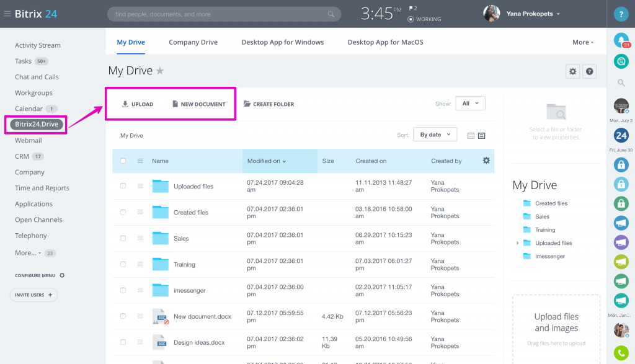This screenshot has width=635, height=364.
Task: Open the help question mark in the blue circle
Action: [x=621, y=14]
